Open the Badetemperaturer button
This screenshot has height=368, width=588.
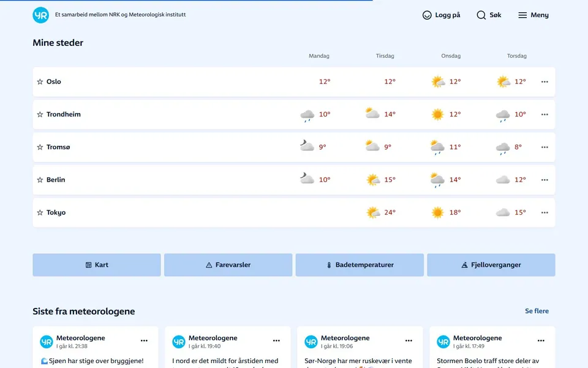click(x=360, y=265)
